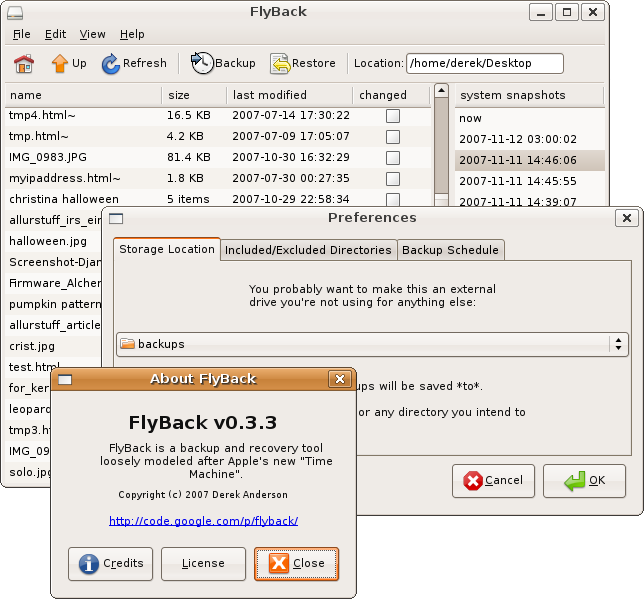Select the 'now' snapshot

coord(530,118)
